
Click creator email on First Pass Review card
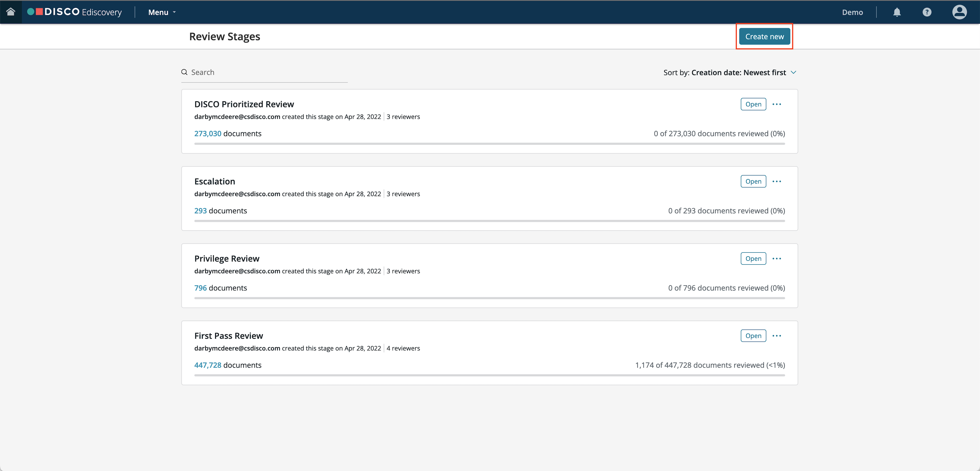click(x=237, y=348)
